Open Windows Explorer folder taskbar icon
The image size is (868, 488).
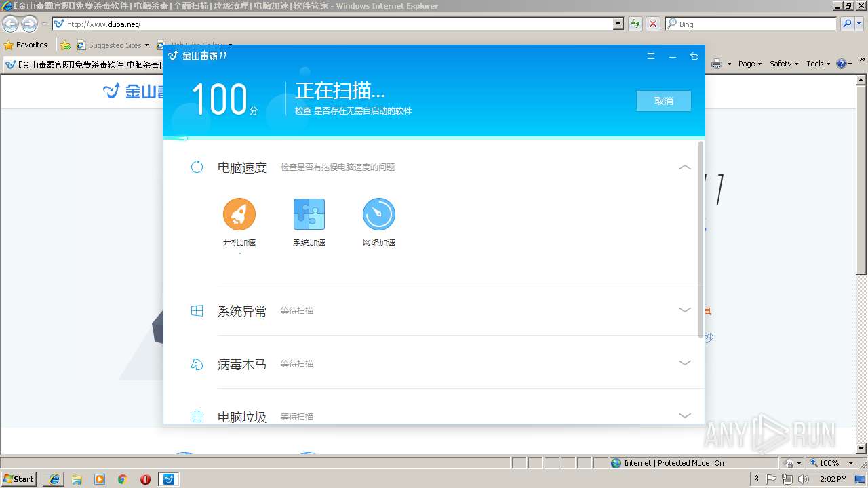[x=77, y=479]
